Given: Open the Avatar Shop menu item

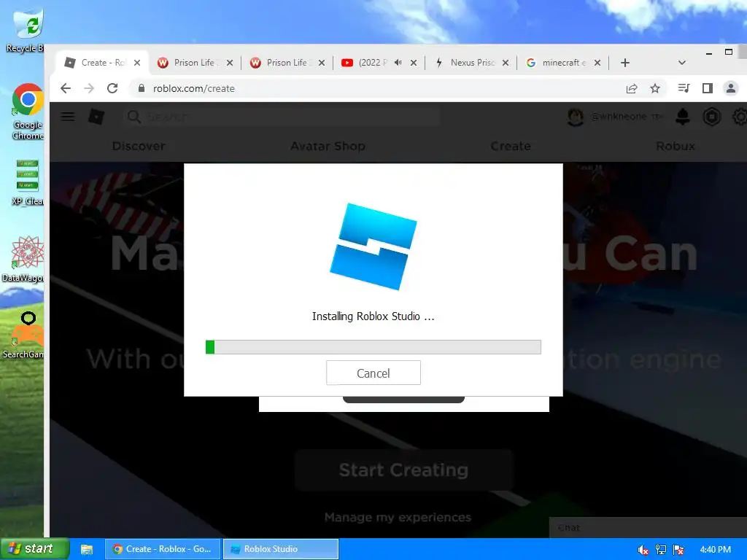Looking at the screenshot, I should (x=328, y=146).
